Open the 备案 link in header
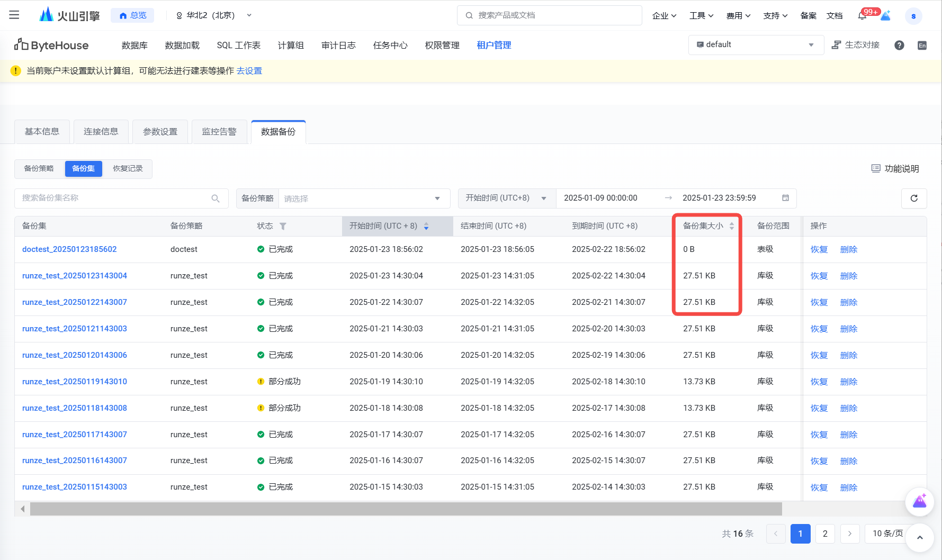This screenshot has width=942, height=560. (808, 15)
